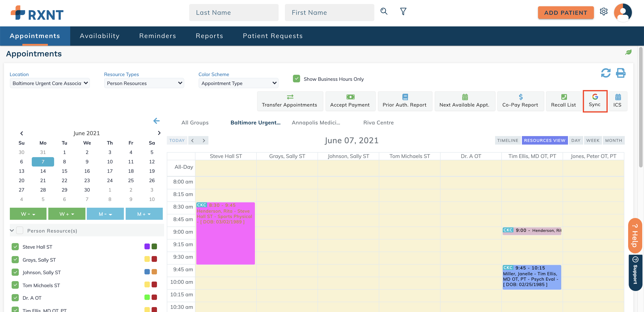Viewport: 644px width, 312px height.
Task: Switch to the Reports tab
Action: pos(209,36)
